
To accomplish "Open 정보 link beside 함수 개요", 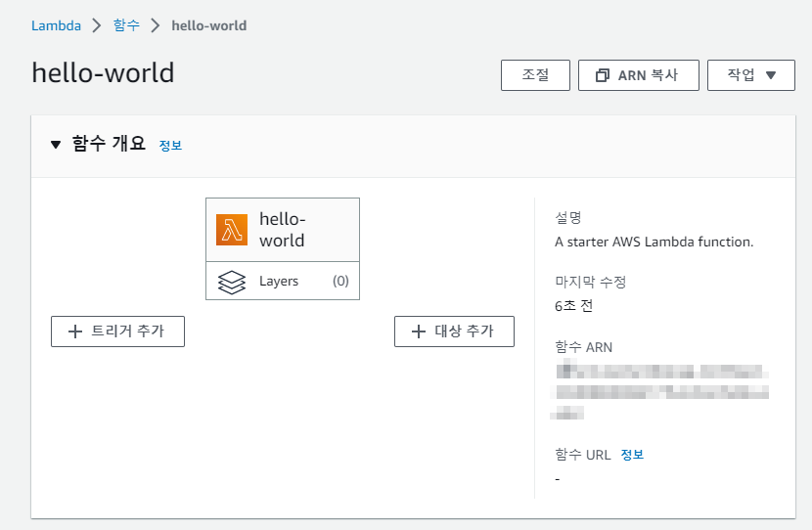I will click(170, 146).
